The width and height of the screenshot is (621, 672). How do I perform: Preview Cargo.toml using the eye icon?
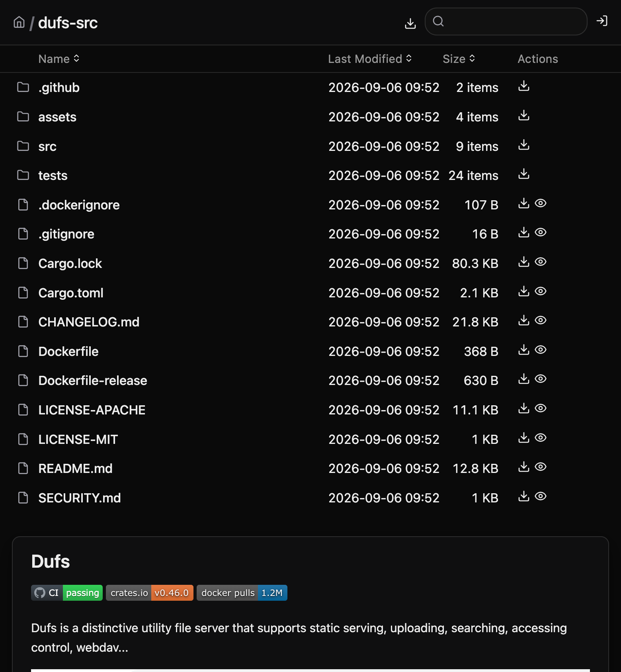pos(541,291)
